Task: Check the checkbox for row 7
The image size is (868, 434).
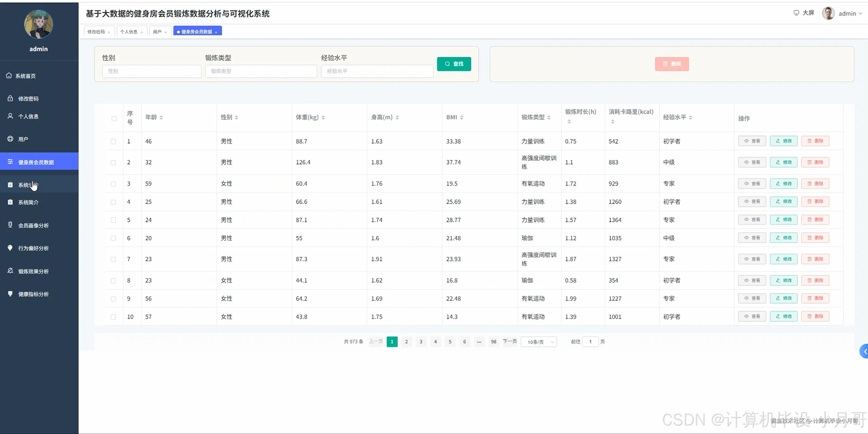Action: [113, 259]
